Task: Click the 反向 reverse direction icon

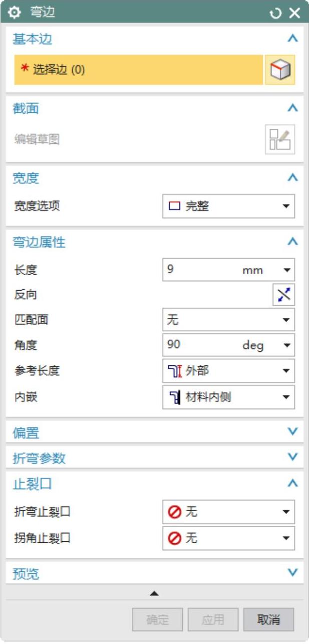Action: pyautogui.click(x=283, y=295)
